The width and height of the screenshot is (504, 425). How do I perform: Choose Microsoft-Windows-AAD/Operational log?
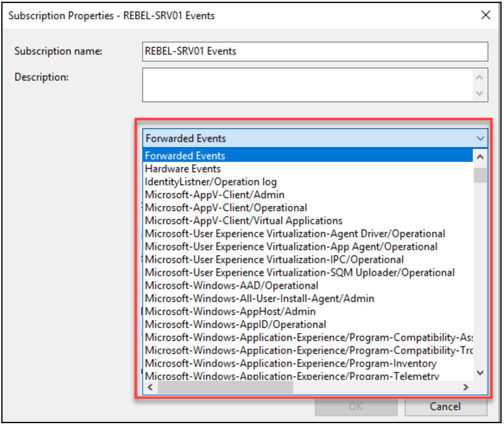point(231,285)
